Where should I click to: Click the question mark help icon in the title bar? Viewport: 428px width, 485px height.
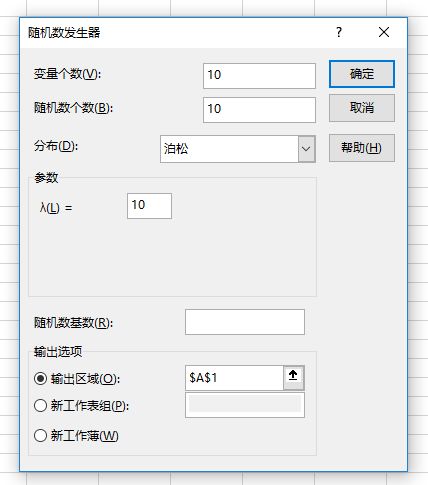[339, 32]
